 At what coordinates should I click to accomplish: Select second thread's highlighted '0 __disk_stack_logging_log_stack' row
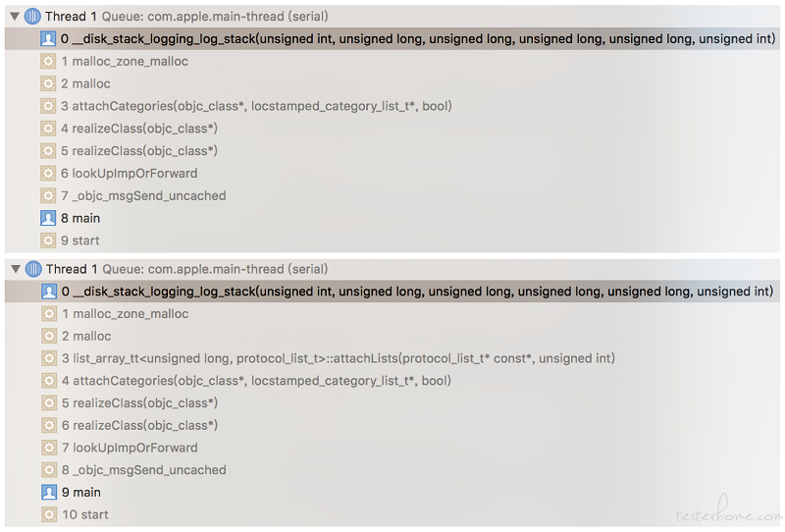click(x=392, y=292)
